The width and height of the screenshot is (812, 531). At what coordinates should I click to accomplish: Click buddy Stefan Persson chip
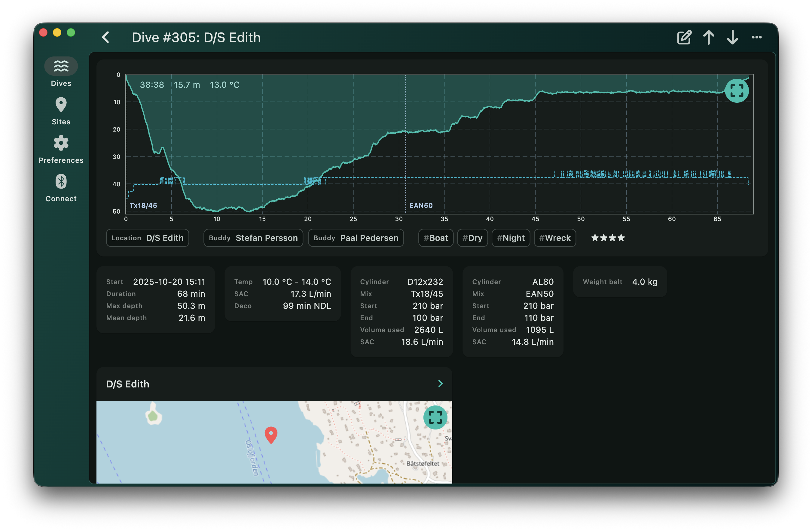pos(253,238)
